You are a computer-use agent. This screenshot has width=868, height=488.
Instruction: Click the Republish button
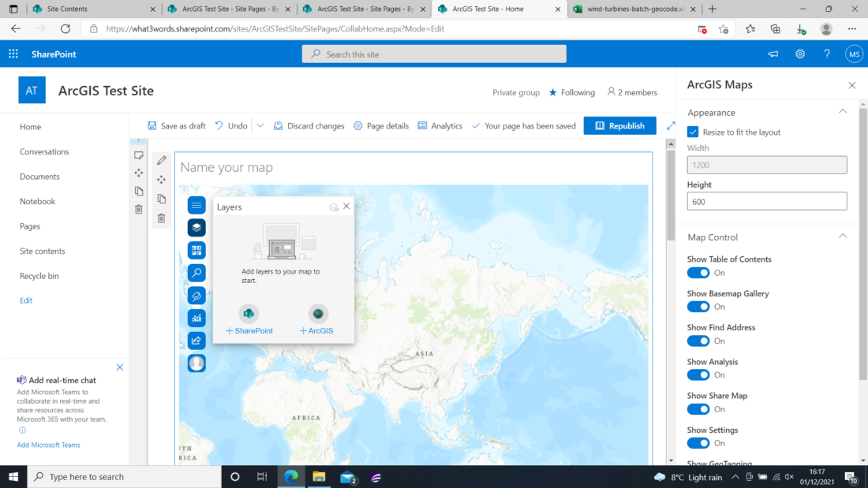tap(619, 125)
